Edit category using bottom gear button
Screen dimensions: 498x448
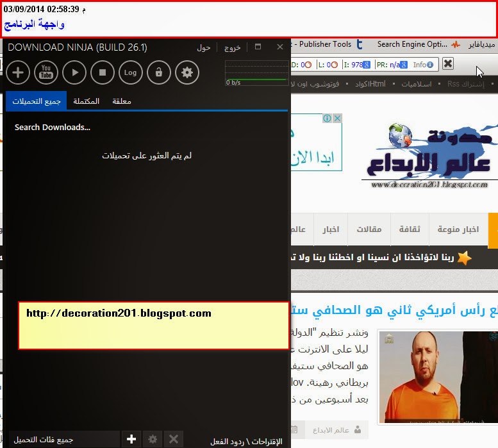point(153,439)
